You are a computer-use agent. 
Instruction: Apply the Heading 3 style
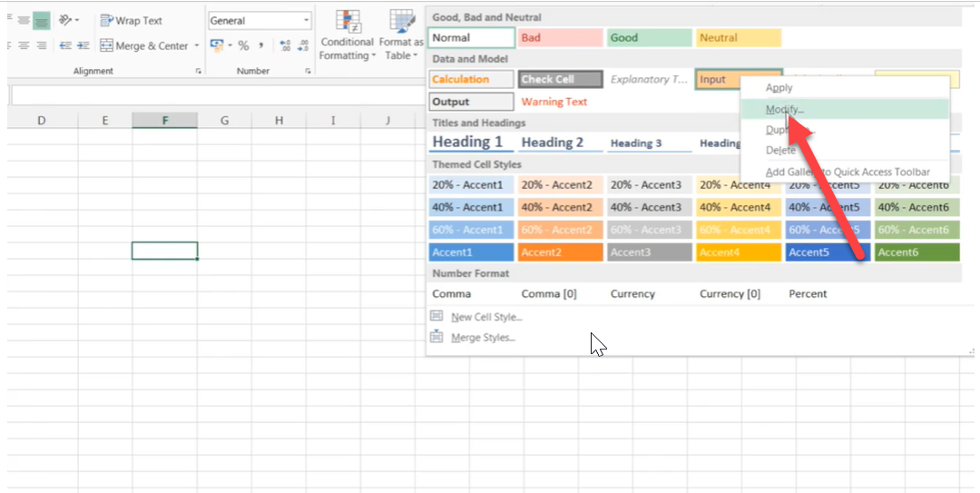click(650, 143)
